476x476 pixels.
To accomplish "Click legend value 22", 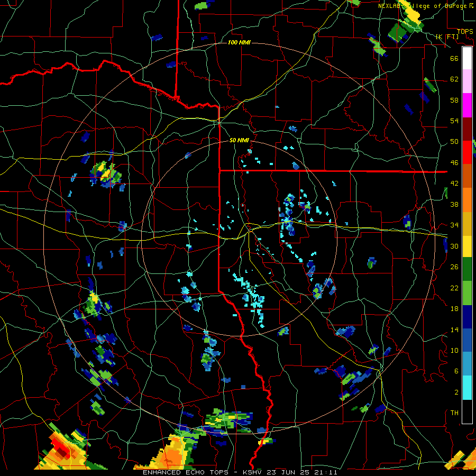I will click(454, 288).
